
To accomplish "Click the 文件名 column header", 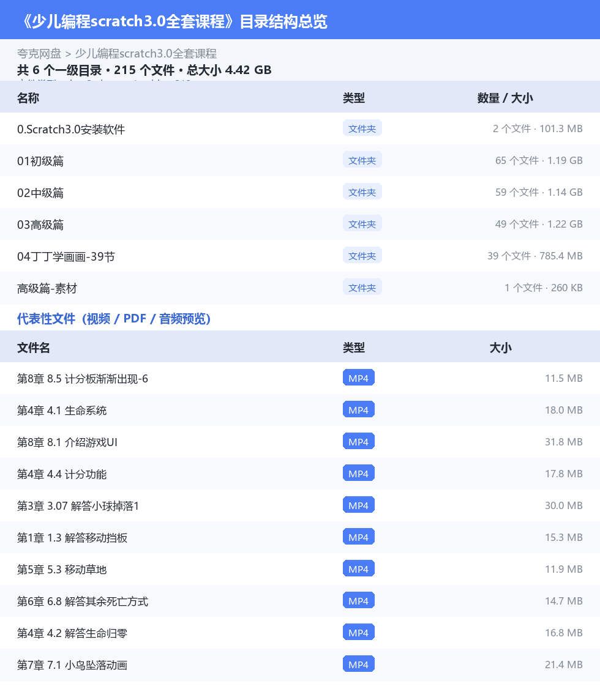I will click(x=34, y=348).
